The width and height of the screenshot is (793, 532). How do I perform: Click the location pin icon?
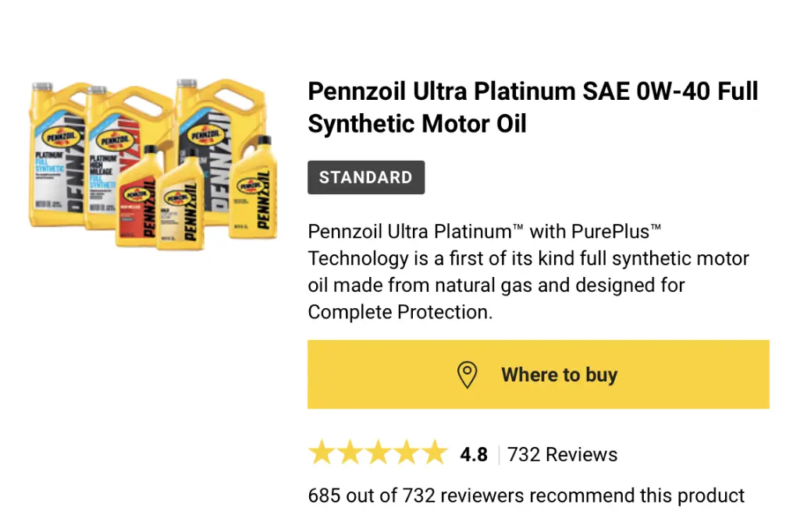467,374
